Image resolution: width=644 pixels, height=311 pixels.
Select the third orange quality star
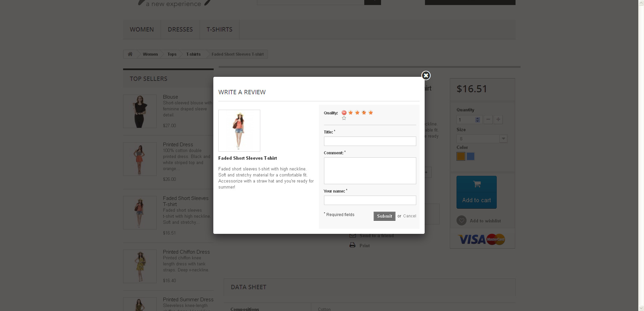(x=364, y=113)
